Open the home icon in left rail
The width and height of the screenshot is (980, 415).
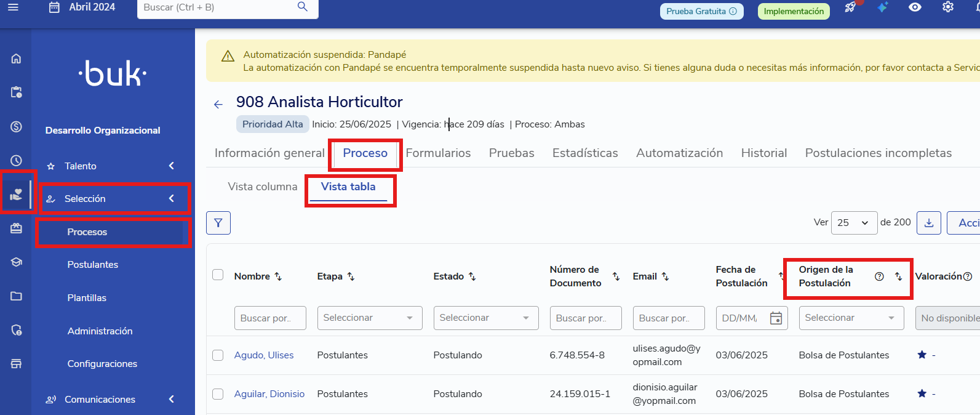17,59
